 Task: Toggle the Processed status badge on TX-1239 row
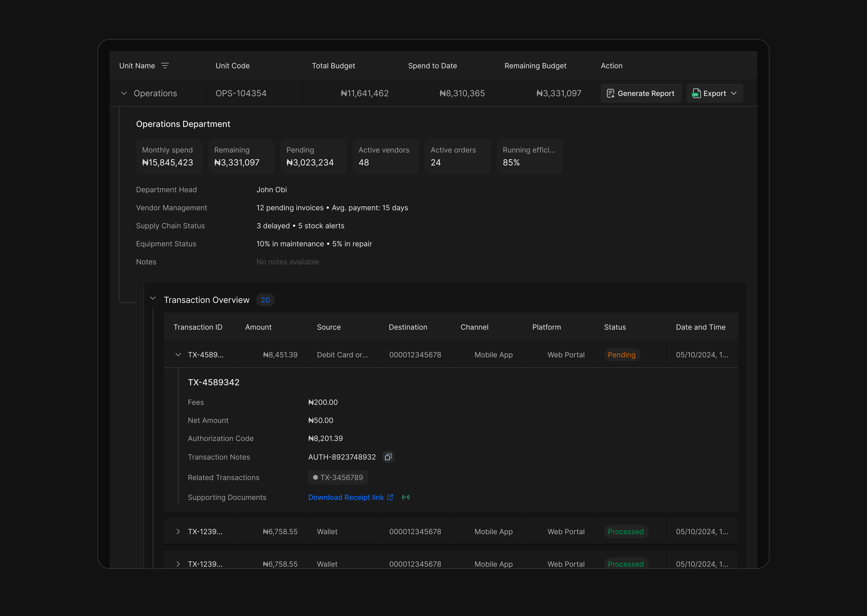click(x=626, y=531)
